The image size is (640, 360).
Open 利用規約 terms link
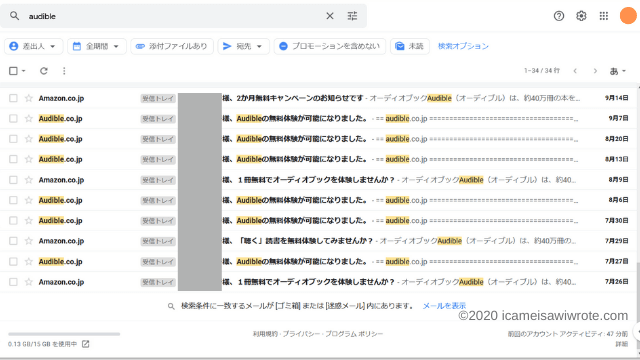point(265,334)
